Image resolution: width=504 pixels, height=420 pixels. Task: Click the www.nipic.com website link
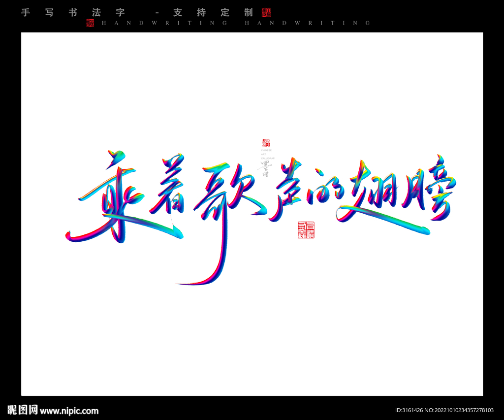pyautogui.click(x=69, y=411)
